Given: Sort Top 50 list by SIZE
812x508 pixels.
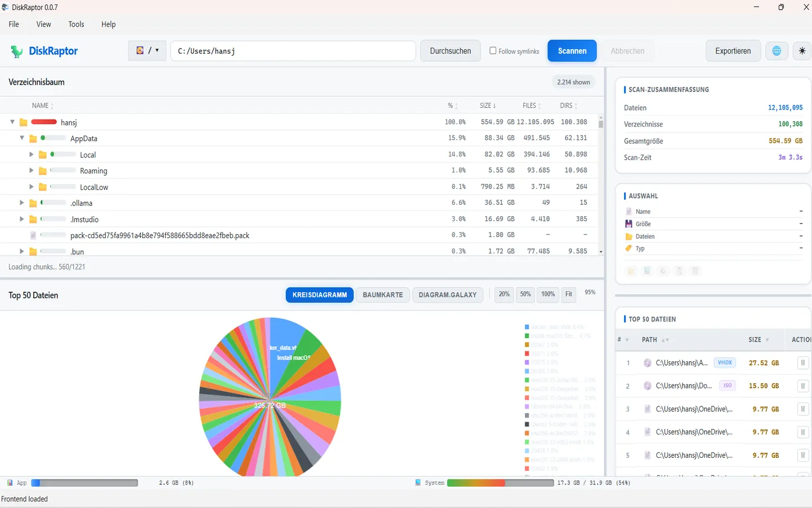Looking at the screenshot, I should [758, 340].
